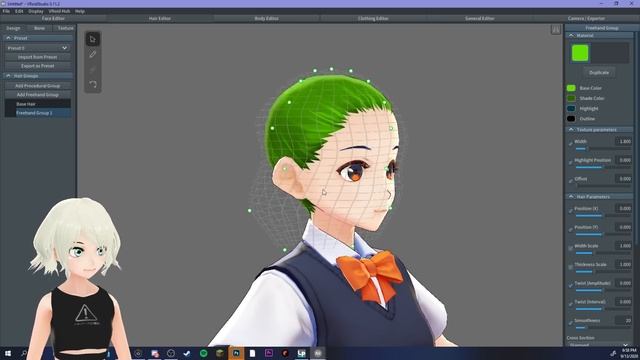
Task: Open Windows taskbar search
Action: coord(24,353)
